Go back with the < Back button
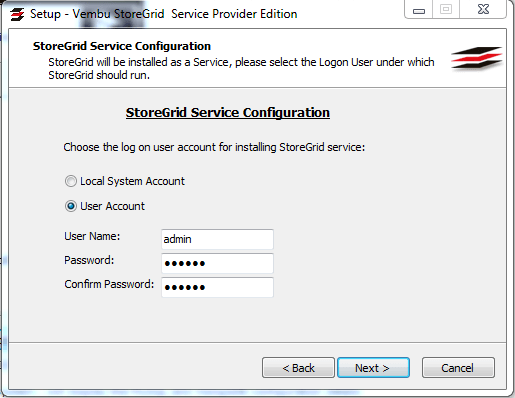This screenshot has width=515, height=398. (298, 368)
